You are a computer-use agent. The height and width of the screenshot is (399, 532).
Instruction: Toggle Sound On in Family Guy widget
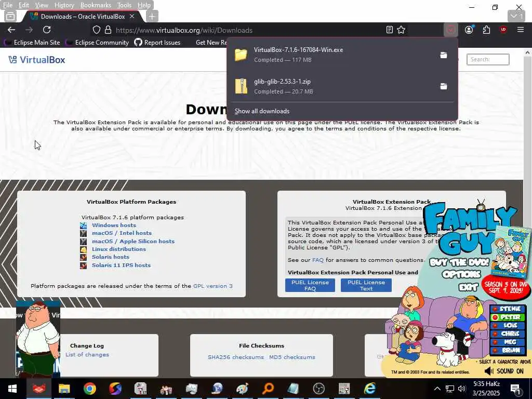click(x=504, y=371)
